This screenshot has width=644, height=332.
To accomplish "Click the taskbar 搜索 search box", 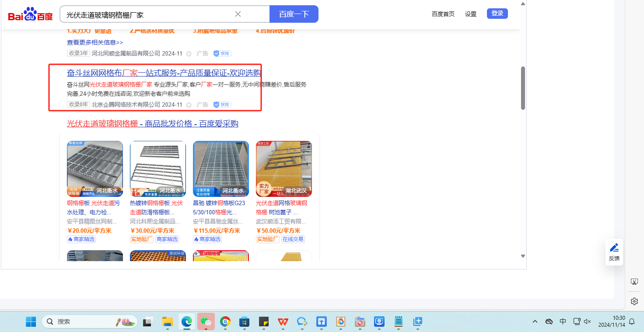I will (x=90, y=322).
